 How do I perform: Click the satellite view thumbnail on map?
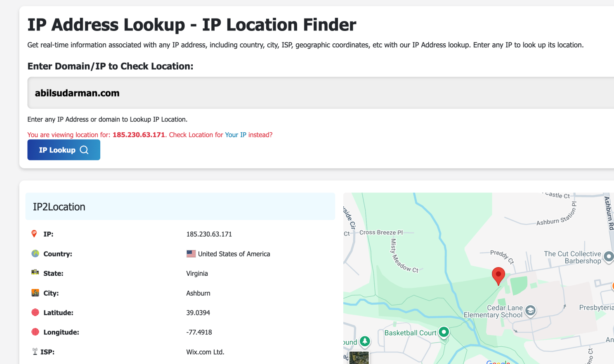click(359, 358)
